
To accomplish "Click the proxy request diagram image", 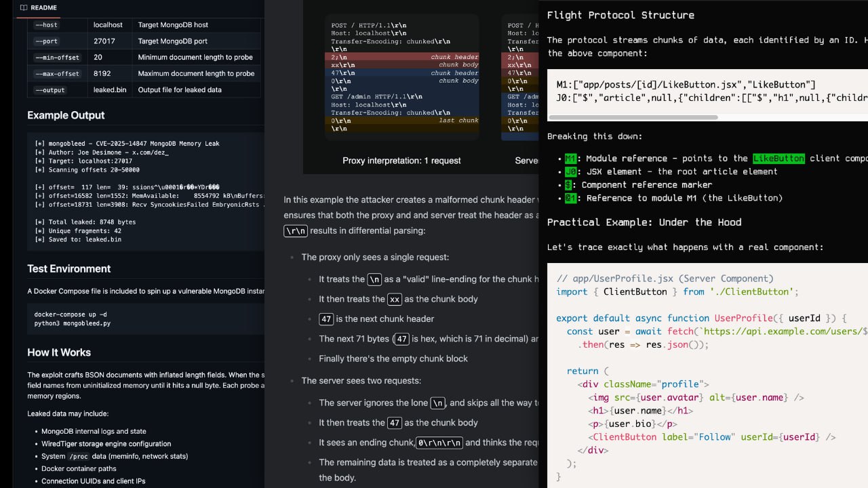I will (x=401, y=77).
